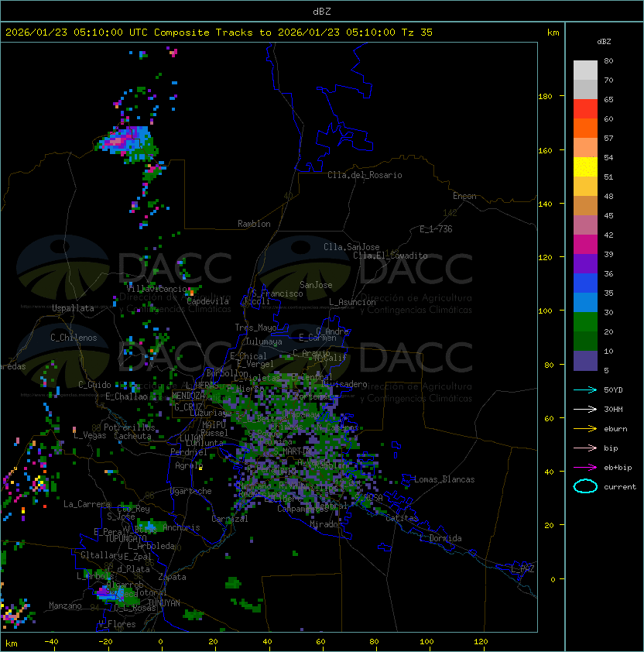Click the 'Agrelo' map label

(189, 465)
